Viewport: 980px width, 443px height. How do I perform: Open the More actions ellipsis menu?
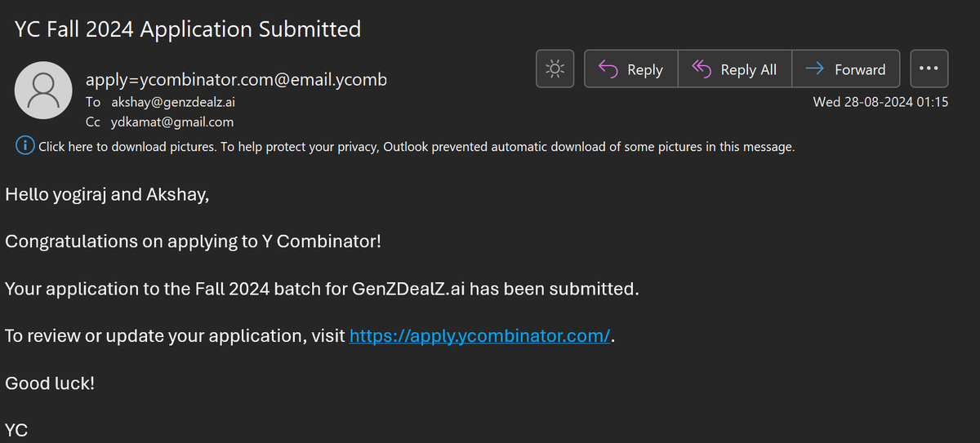click(929, 69)
